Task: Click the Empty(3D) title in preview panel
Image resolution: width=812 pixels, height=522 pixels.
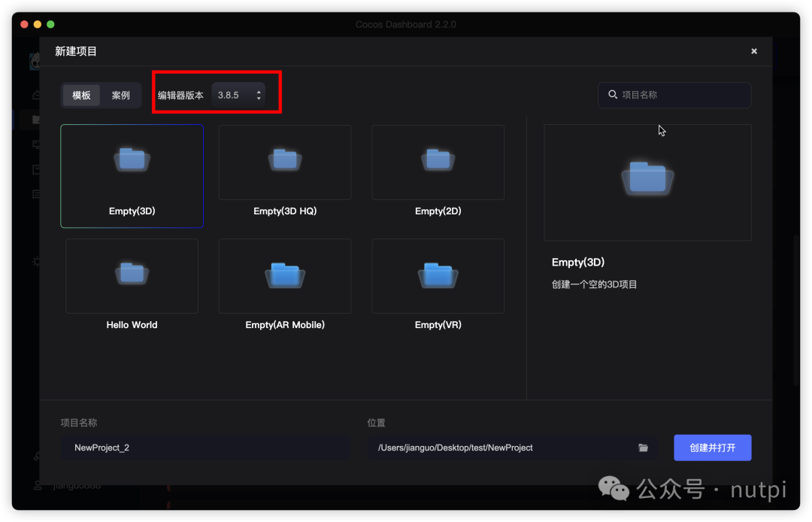Action: 578,262
